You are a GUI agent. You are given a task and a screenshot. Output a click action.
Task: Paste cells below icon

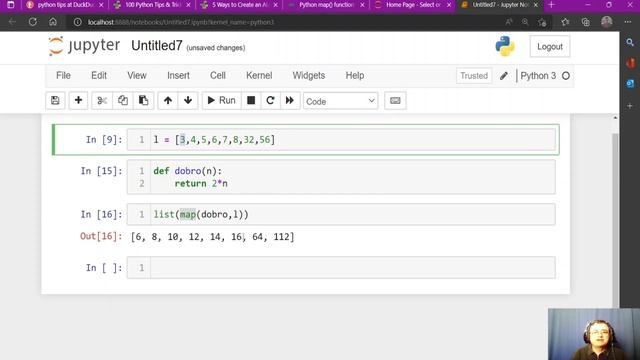(144, 100)
